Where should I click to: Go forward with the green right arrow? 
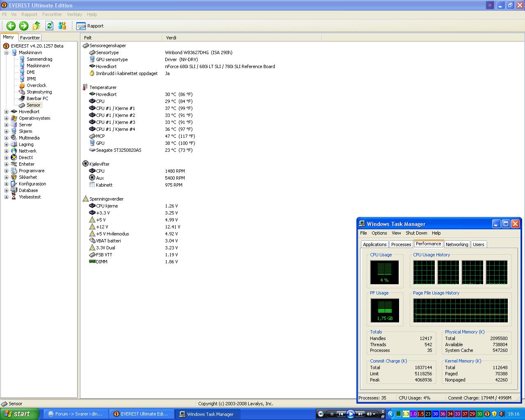(24, 26)
